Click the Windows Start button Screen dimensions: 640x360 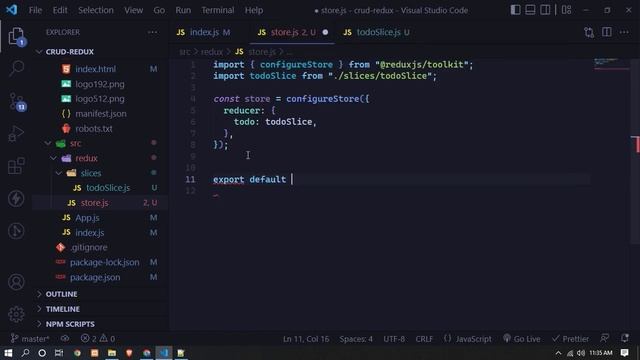click(8, 353)
